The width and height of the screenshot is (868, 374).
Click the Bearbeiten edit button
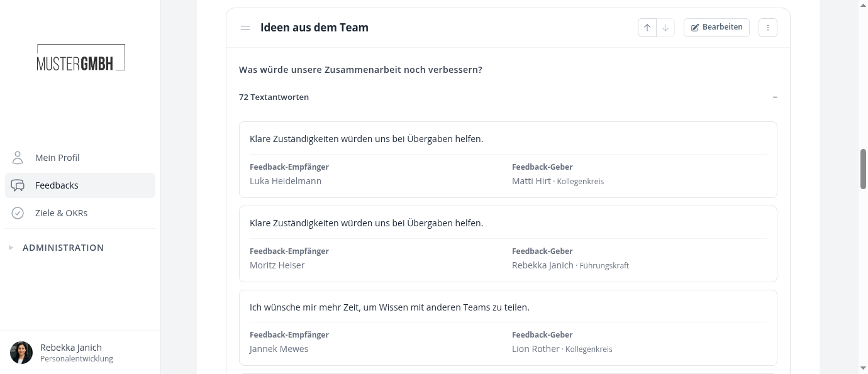pyautogui.click(x=716, y=28)
